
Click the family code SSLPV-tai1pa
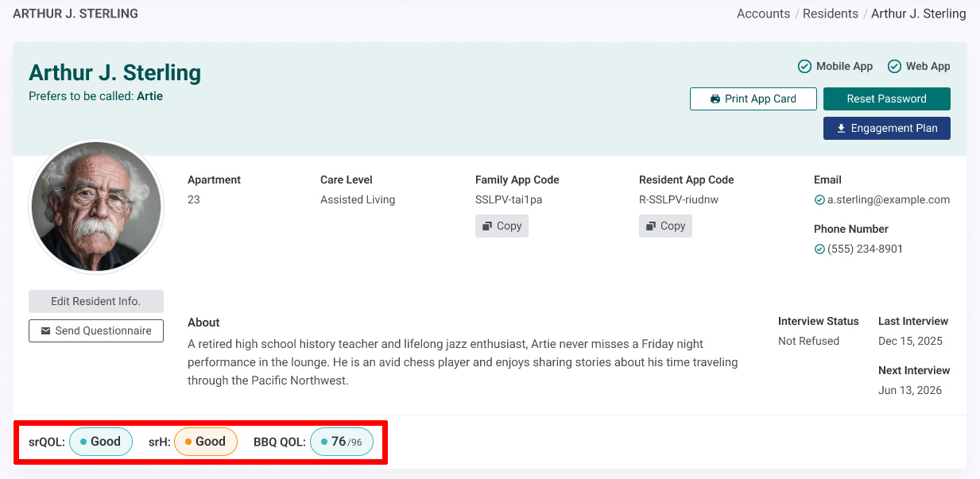[509, 200]
